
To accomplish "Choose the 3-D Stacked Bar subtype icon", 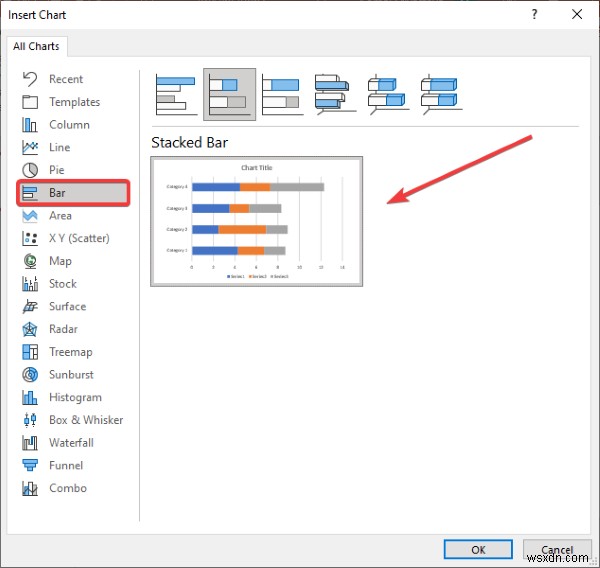I will pos(388,95).
